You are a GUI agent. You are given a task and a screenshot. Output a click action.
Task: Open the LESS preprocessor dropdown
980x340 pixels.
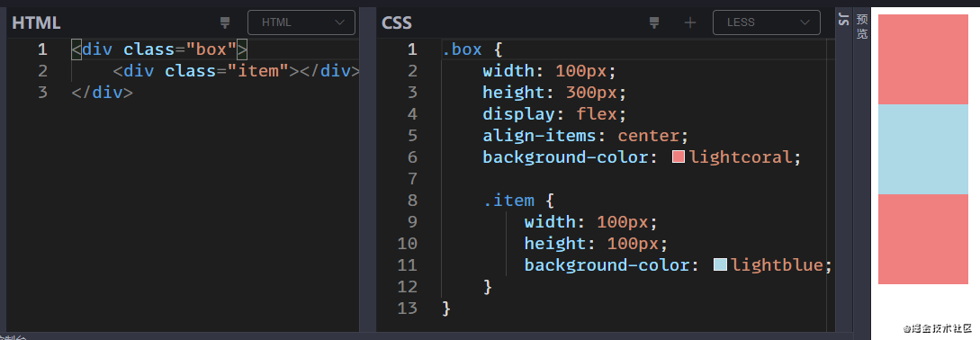pyautogui.click(x=766, y=22)
